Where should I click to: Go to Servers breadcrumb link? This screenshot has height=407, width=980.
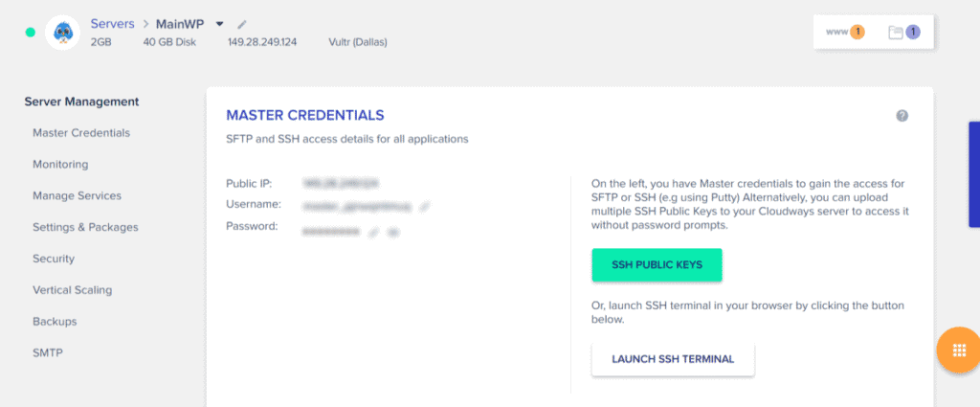[x=113, y=24]
